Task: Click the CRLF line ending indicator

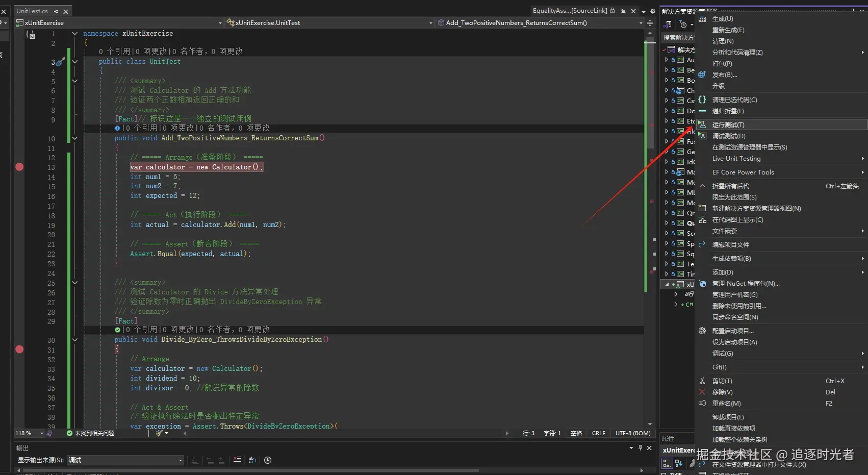Action: coord(598,433)
